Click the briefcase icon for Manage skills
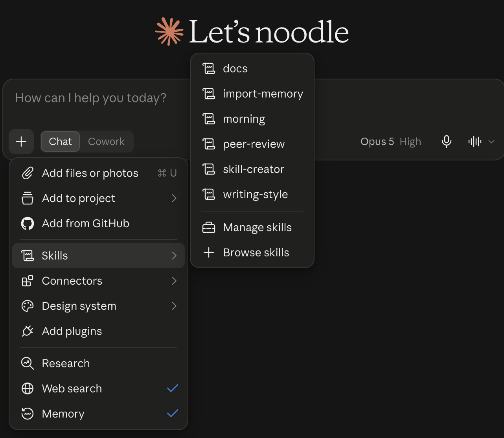The image size is (504, 438). 209,227
